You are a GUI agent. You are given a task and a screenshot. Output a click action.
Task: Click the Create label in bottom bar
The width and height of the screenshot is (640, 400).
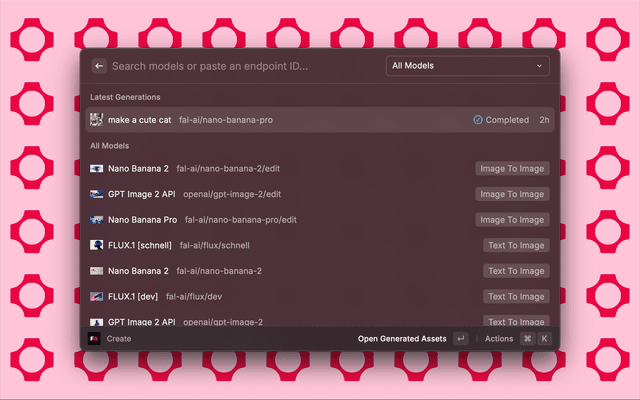pyautogui.click(x=119, y=339)
